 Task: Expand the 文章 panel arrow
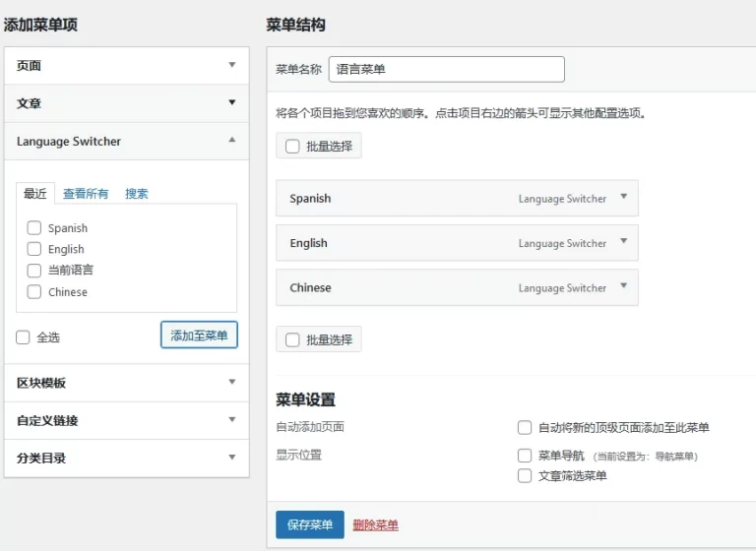click(232, 102)
